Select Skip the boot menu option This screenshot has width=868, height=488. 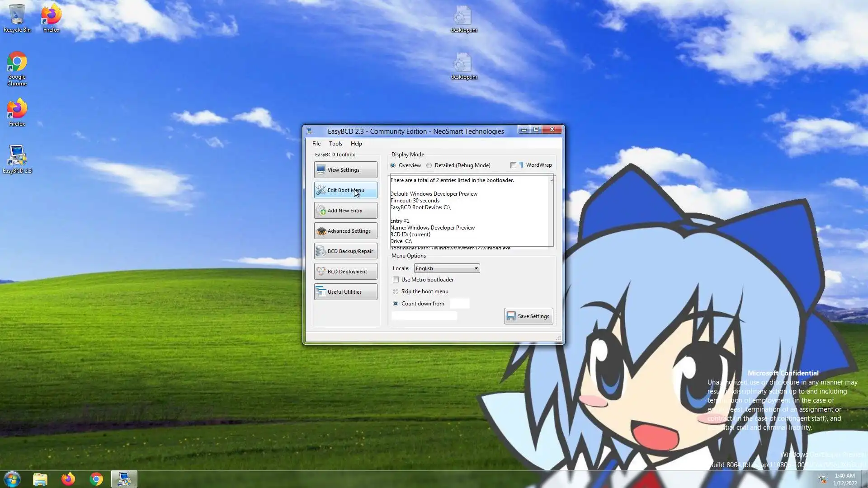pyautogui.click(x=396, y=291)
